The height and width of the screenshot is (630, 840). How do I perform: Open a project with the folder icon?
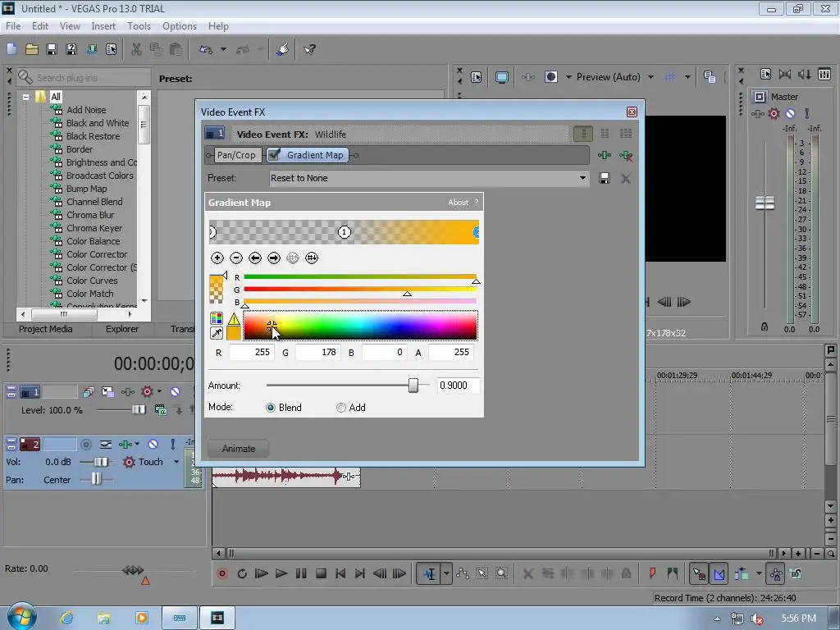pos(32,49)
